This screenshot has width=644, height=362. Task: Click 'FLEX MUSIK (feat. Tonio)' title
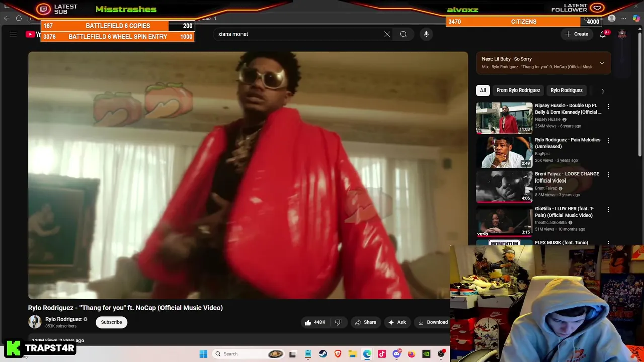pos(561,243)
